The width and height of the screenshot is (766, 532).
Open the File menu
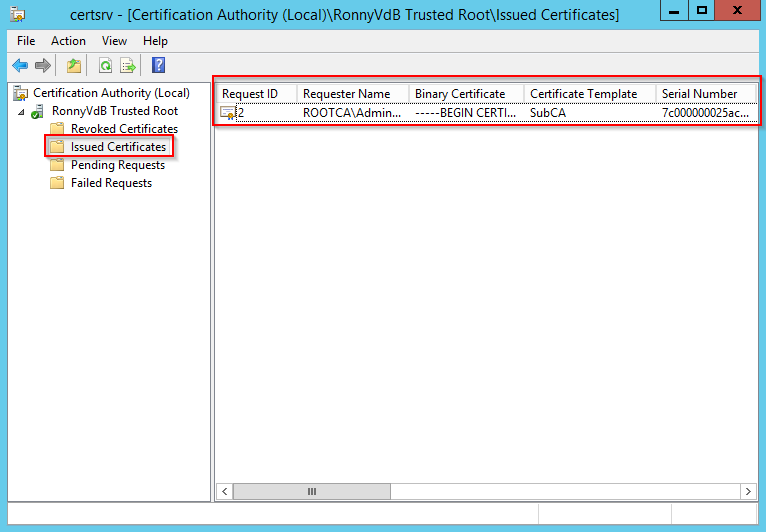click(26, 41)
